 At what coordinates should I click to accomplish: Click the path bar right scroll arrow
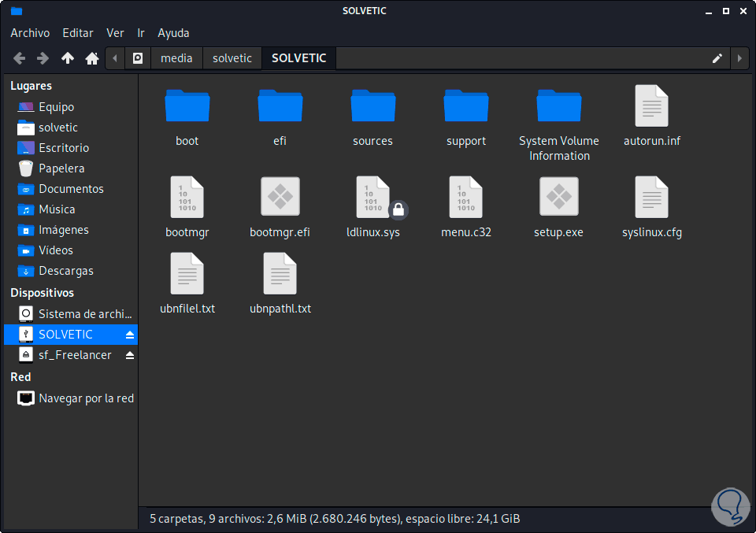(x=739, y=58)
